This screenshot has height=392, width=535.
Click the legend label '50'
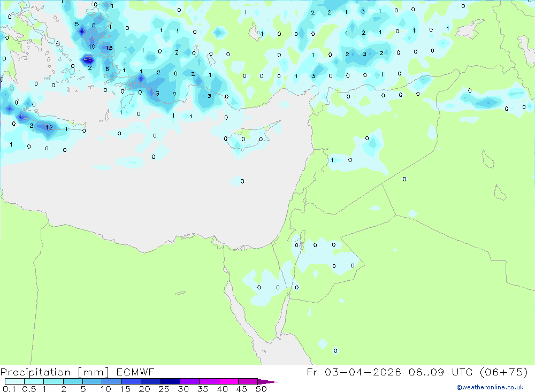pos(262,389)
